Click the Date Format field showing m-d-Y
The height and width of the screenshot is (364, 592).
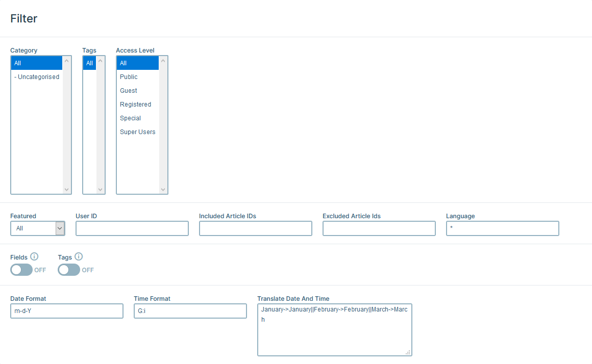click(x=66, y=310)
